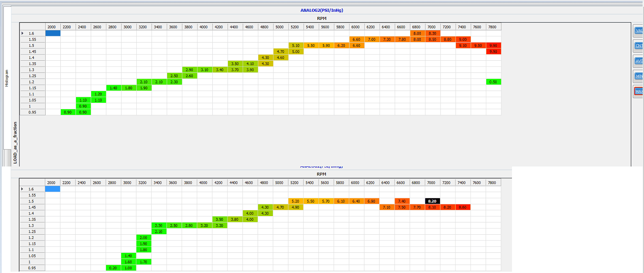The width and height of the screenshot is (644, 273).
Task: Open the vertical Histogram side tab
Action: tap(6, 78)
